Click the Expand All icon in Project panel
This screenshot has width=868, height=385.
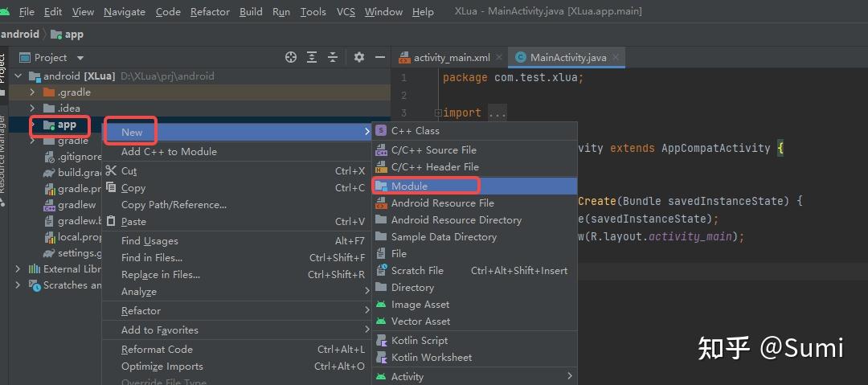pyautogui.click(x=313, y=57)
